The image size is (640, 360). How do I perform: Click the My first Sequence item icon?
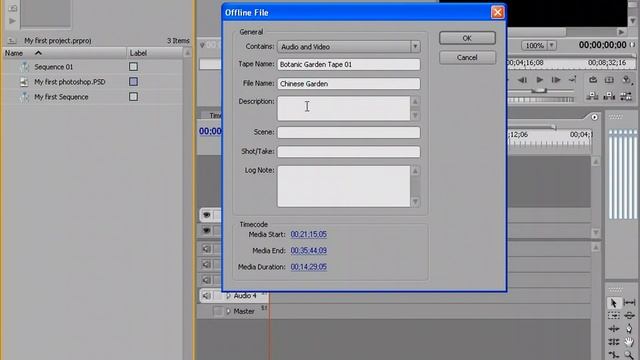pos(24,97)
